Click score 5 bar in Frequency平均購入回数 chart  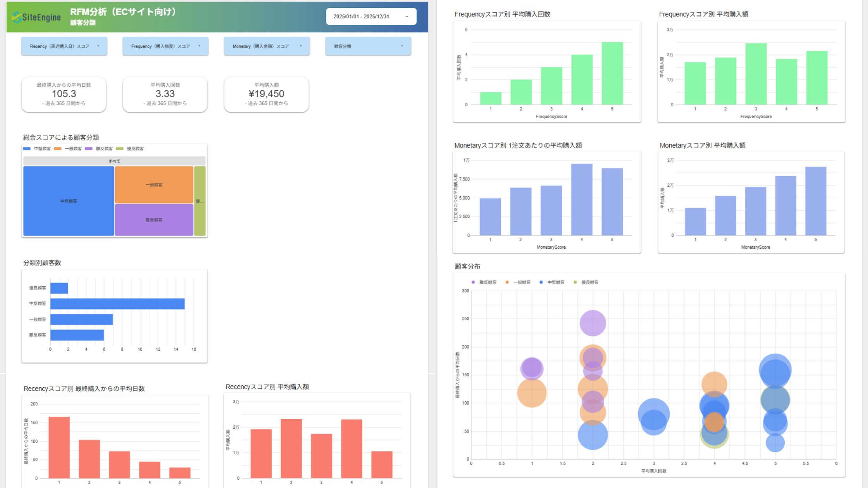(x=612, y=73)
